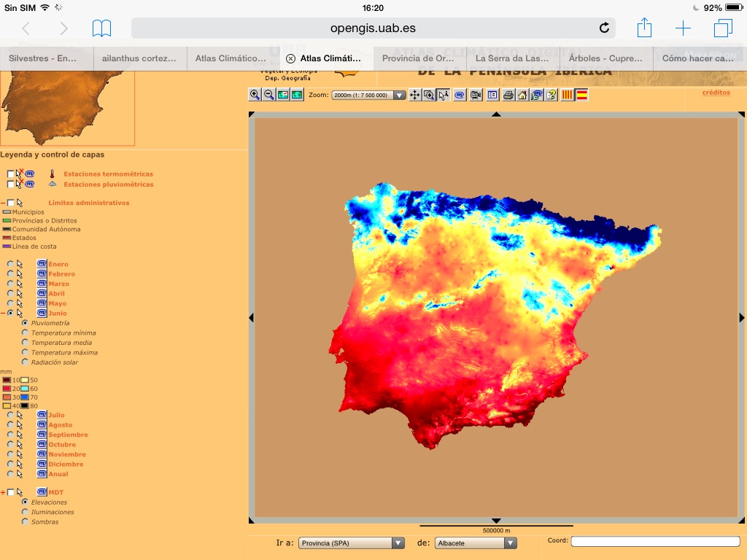Viewport: 747px width, 560px height.
Task: Tap Safari reload page icon
Action: [604, 28]
